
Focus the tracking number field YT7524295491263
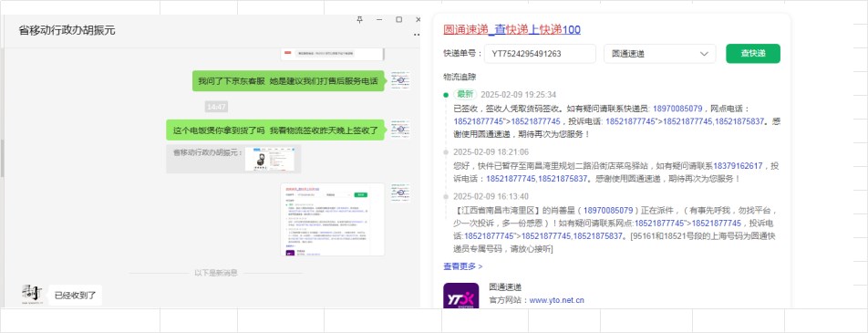tap(540, 54)
